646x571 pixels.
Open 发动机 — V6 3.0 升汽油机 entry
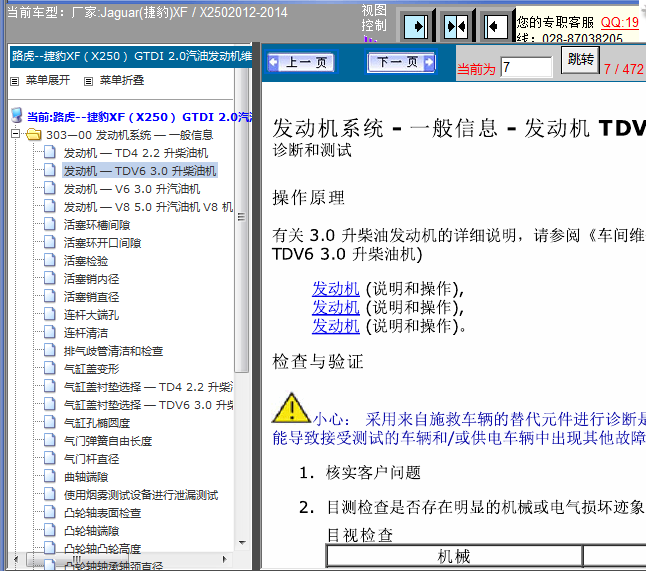pos(132,189)
